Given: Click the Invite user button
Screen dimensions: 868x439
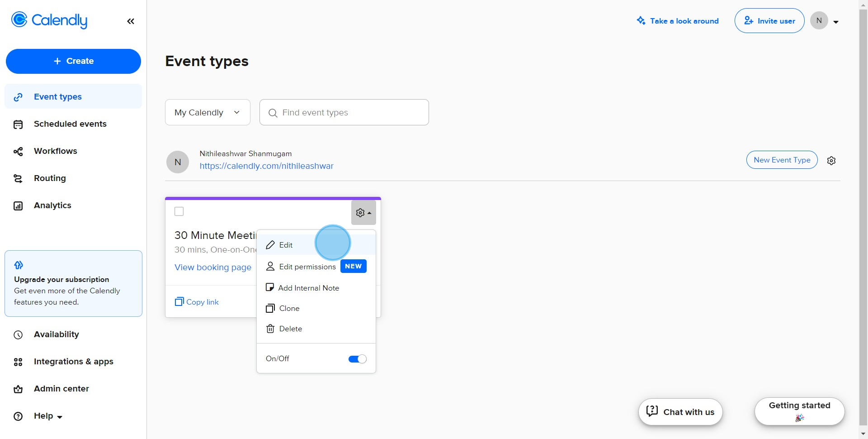Looking at the screenshot, I should click(x=769, y=21).
